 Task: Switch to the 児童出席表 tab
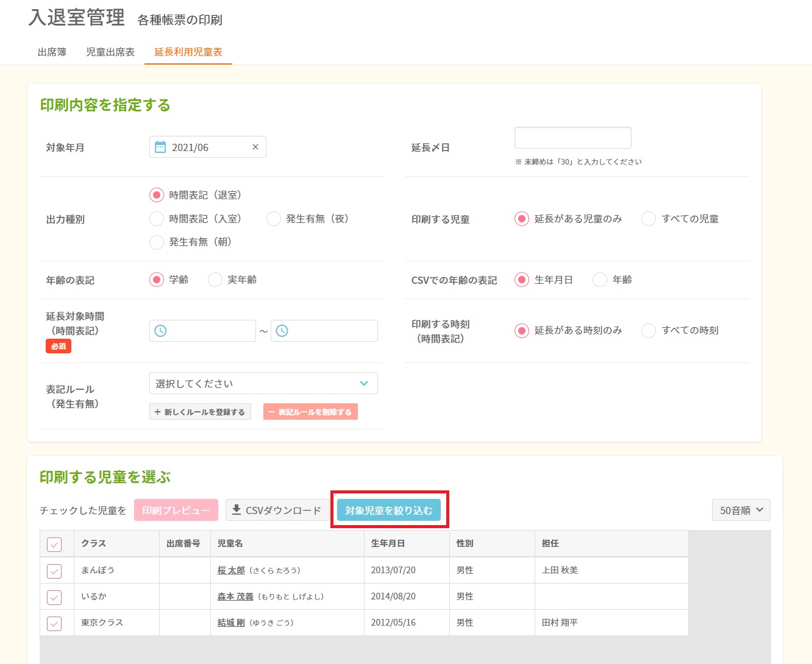110,52
